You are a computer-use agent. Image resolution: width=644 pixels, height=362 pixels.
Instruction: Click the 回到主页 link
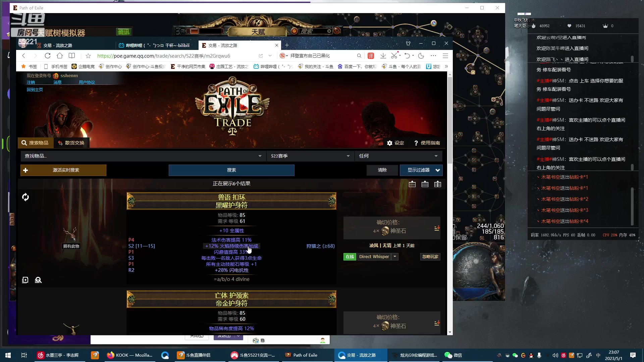35,89
